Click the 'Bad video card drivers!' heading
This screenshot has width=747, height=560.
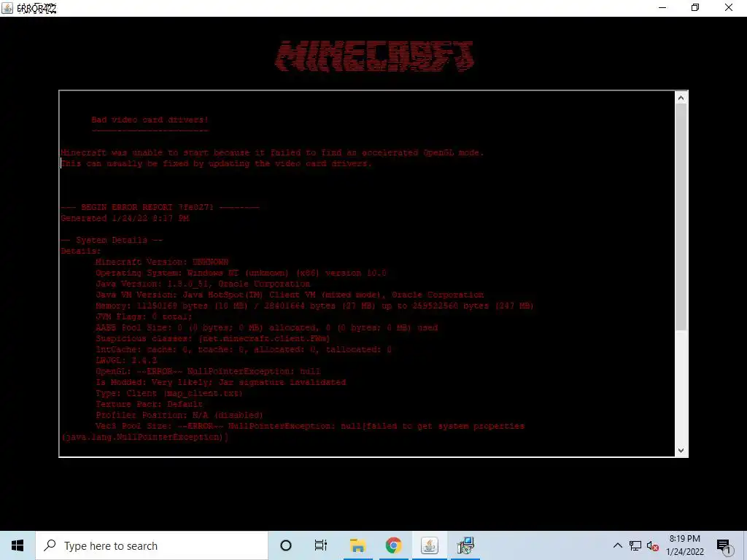pos(150,120)
